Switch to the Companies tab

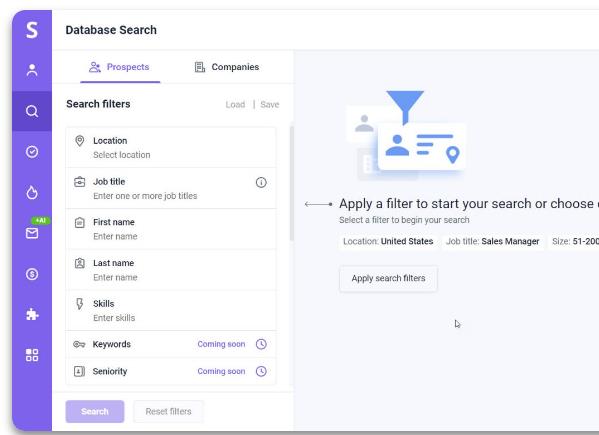click(x=227, y=67)
